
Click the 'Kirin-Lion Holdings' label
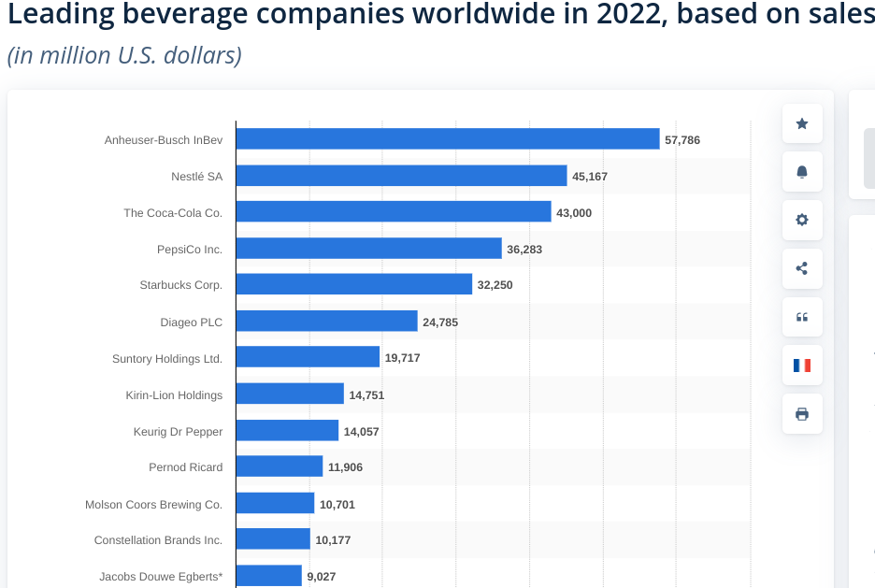[x=174, y=395]
